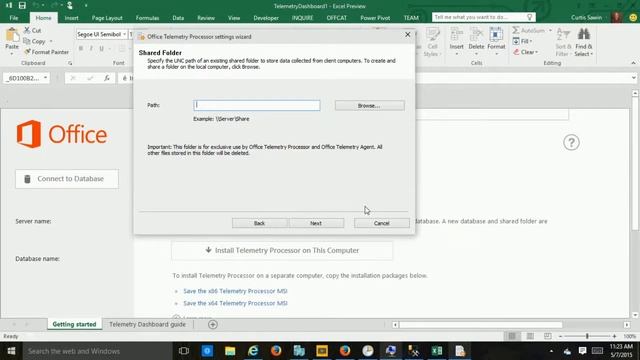Click Search the web and Windows box
Screen dimensions: 640x360
pyautogui.click(x=97, y=351)
